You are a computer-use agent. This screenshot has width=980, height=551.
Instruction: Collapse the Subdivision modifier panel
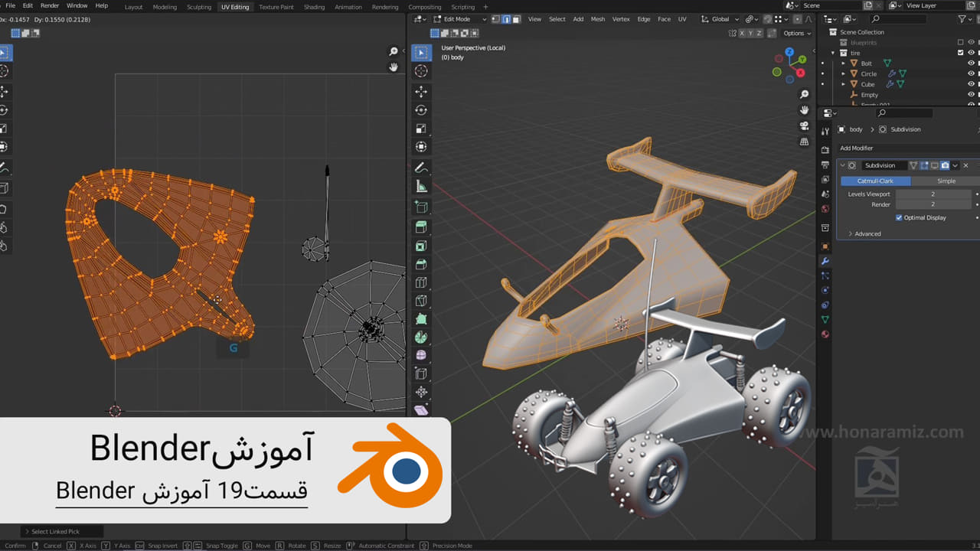843,165
